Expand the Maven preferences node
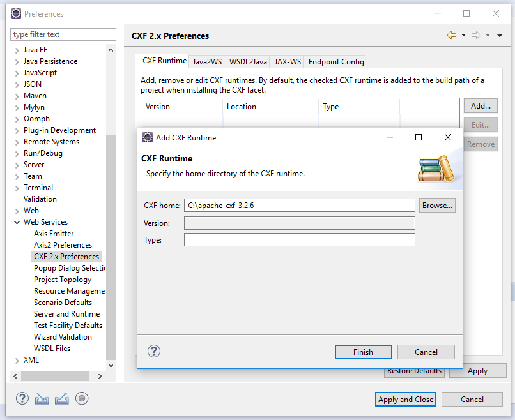 click(x=17, y=96)
